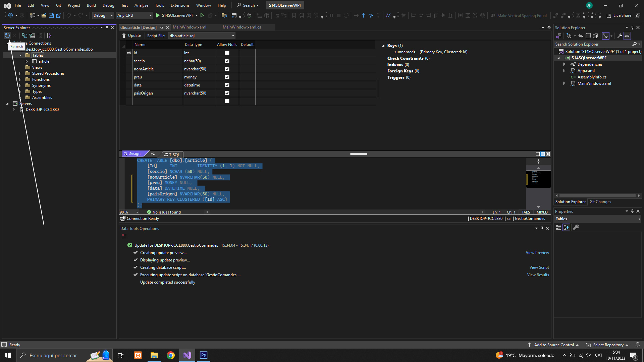Uncheck Allow Nulls for the preu column
This screenshot has width=644, height=362.
tap(227, 77)
